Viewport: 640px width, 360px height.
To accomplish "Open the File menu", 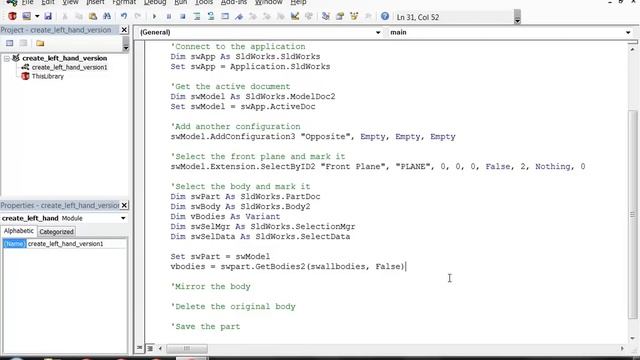I will 27,2.
